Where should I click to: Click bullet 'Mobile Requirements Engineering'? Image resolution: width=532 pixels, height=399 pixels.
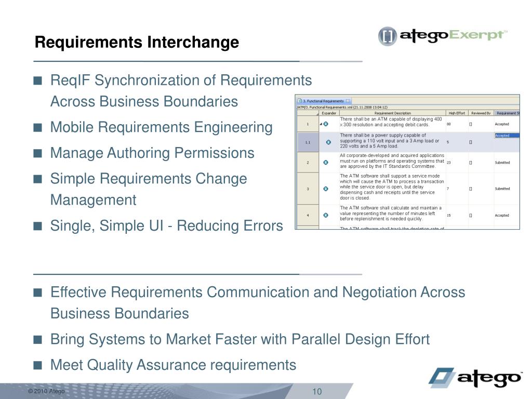pyautogui.click(x=162, y=127)
